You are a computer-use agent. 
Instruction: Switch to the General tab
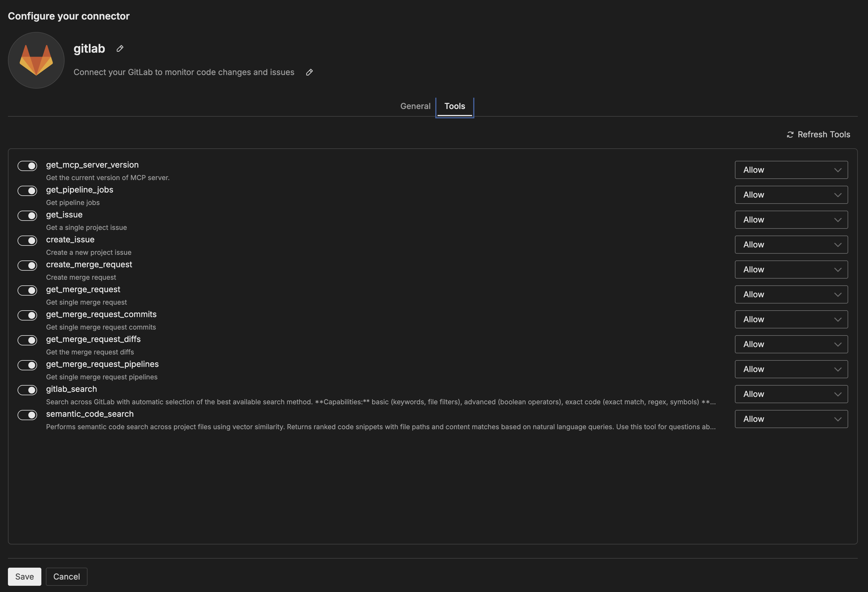[415, 106]
